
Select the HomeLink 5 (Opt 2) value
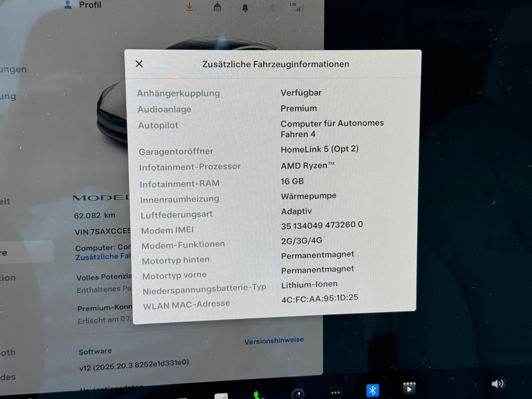point(320,149)
